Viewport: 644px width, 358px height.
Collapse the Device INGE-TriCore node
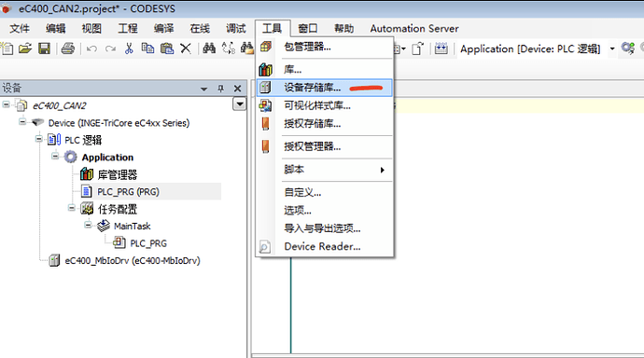(22, 122)
